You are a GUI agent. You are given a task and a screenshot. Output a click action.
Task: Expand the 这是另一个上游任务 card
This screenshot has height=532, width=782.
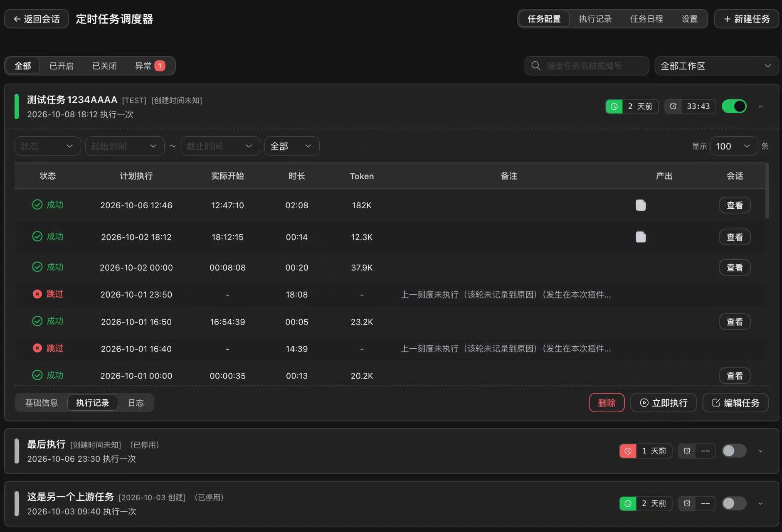click(x=760, y=504)
